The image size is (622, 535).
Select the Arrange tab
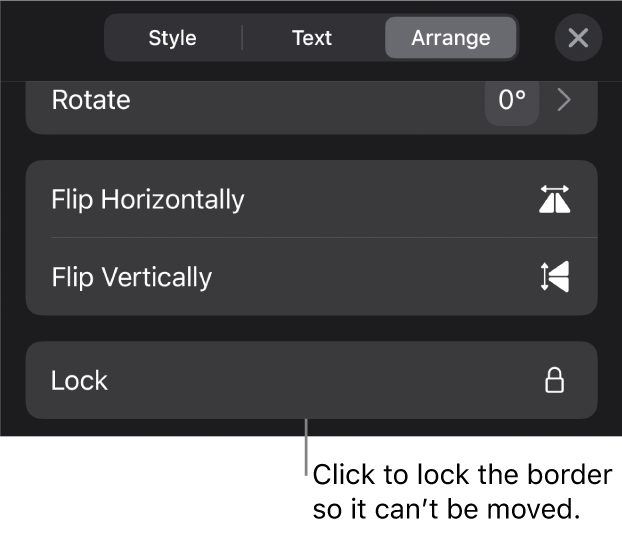451,38
